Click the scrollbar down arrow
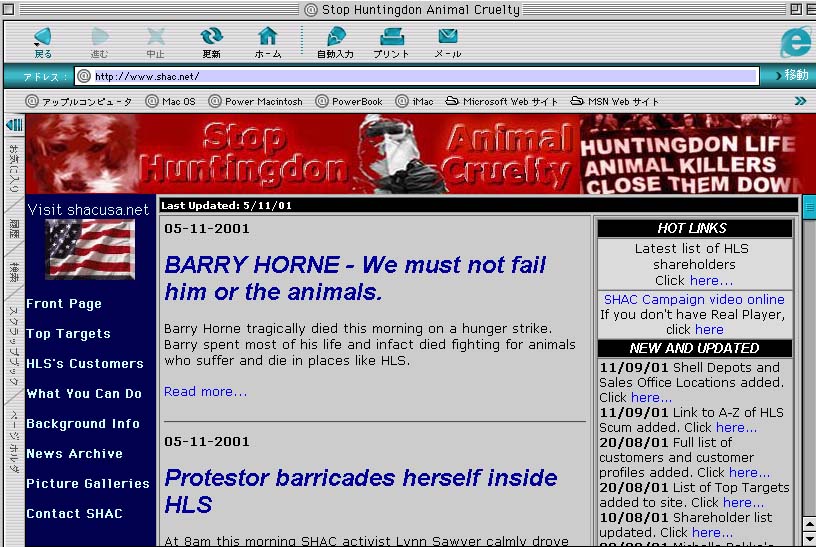816x547 pixels. [809, 538]
